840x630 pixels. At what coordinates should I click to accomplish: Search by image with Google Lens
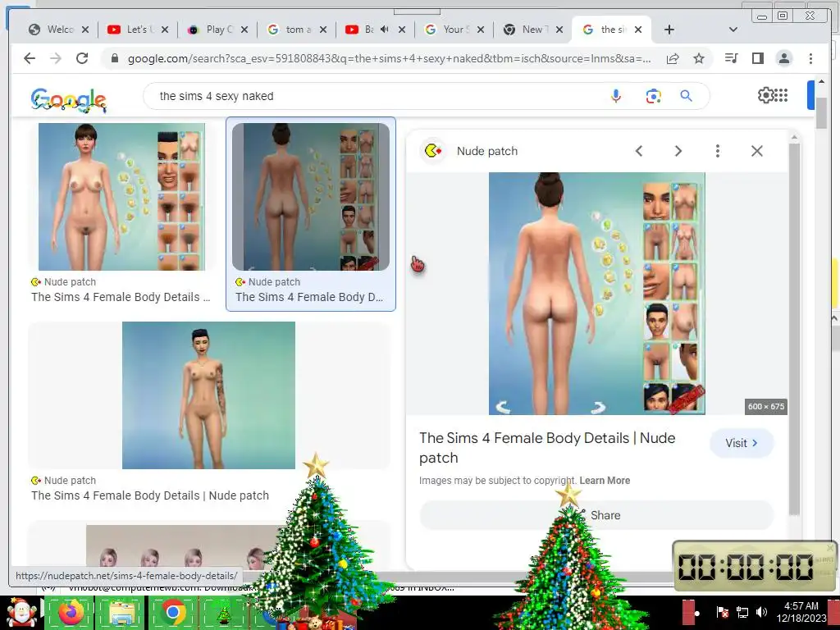click(x=653, y=97)
